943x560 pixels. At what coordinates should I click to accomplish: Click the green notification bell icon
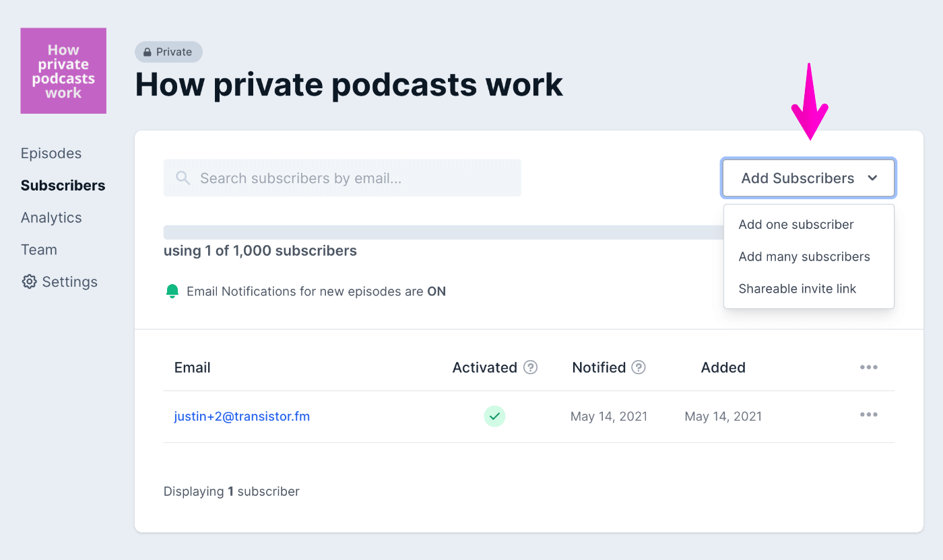coord(172,291)
